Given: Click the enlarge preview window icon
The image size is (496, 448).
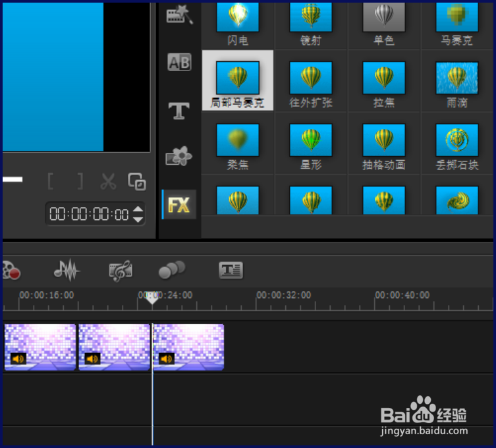Looking at the screenshot, I should (x=137, y=182).
